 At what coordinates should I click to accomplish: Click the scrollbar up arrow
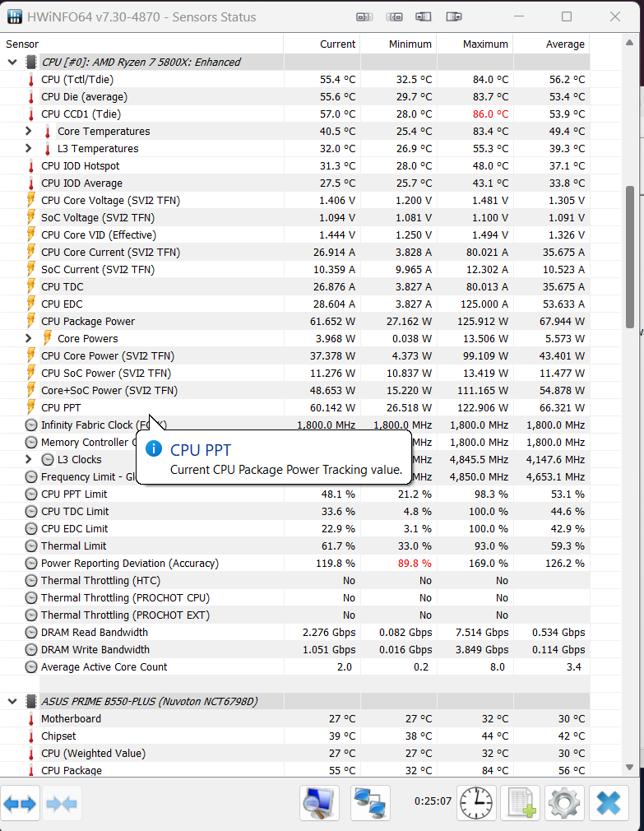click(630, 43)
